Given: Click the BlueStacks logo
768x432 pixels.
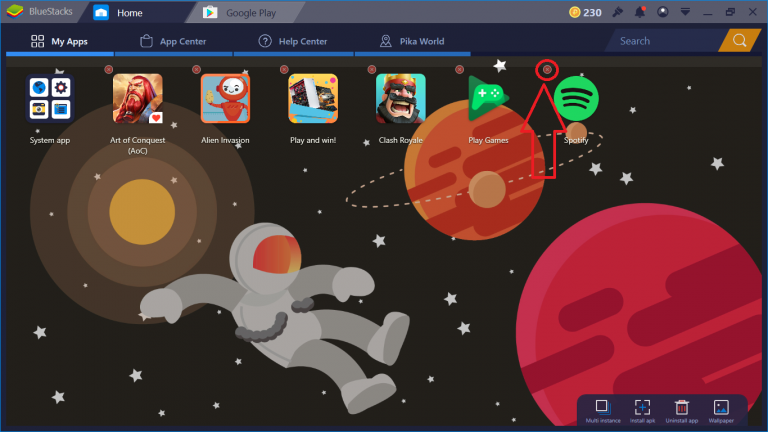Looking at the screenshot, I should (x=15, y=11).
